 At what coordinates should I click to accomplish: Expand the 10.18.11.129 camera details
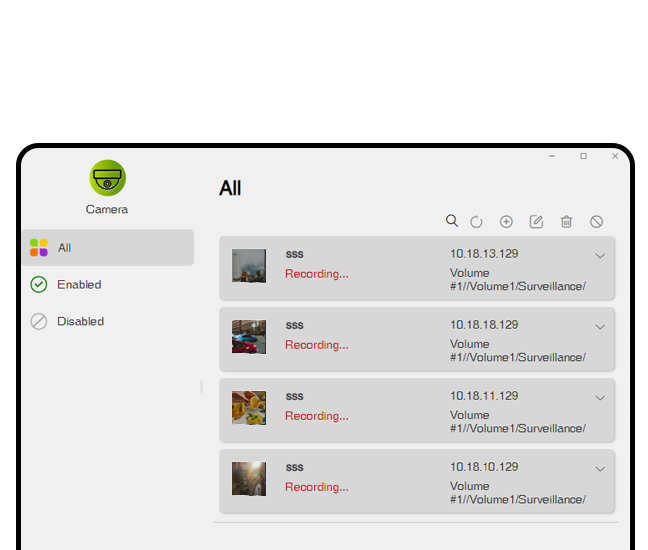click(x=600, y=398)
